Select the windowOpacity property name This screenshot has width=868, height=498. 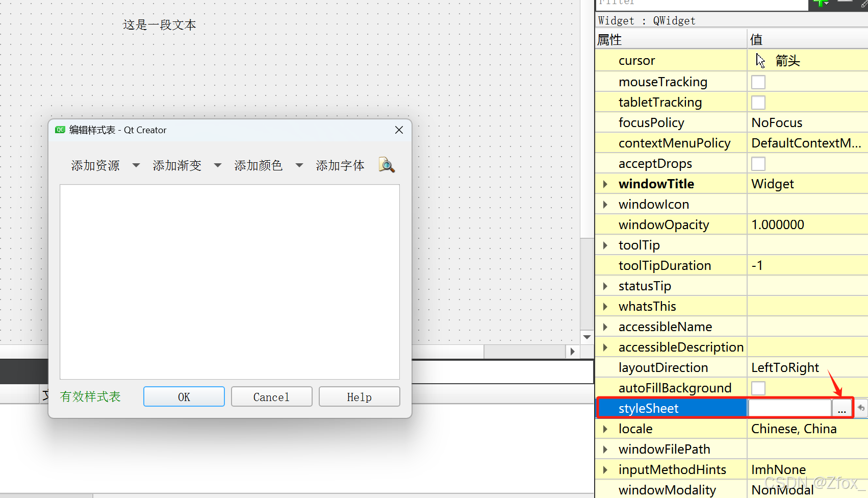[663, 225]
